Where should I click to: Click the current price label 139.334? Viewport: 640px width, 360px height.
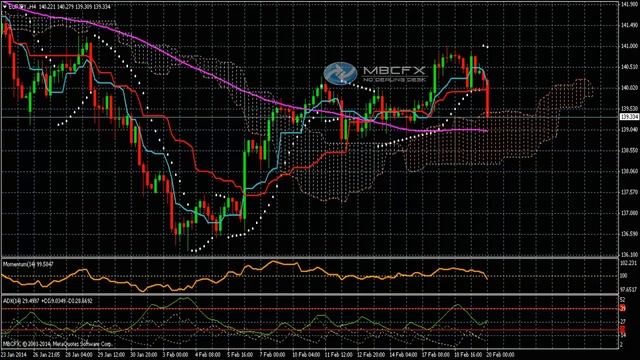pyautogui.click(x=629, y=117)
